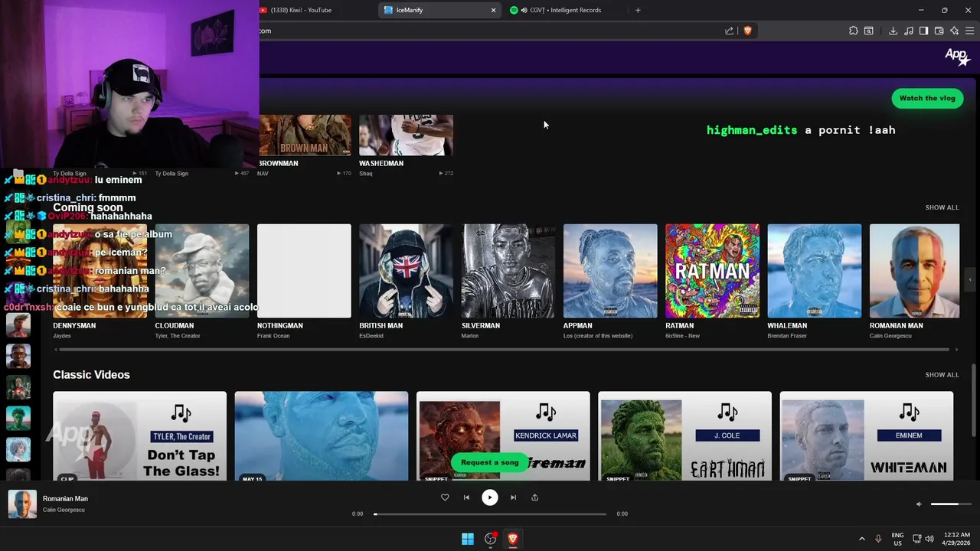Like the song with the heart icon

[445, 497]
